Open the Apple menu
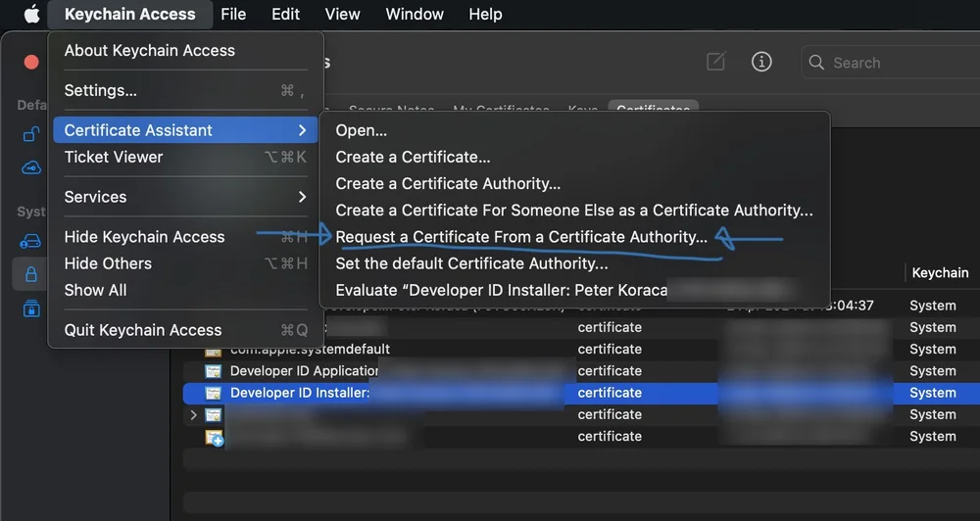This screenshot has width=980, height=521. [31, 14]
